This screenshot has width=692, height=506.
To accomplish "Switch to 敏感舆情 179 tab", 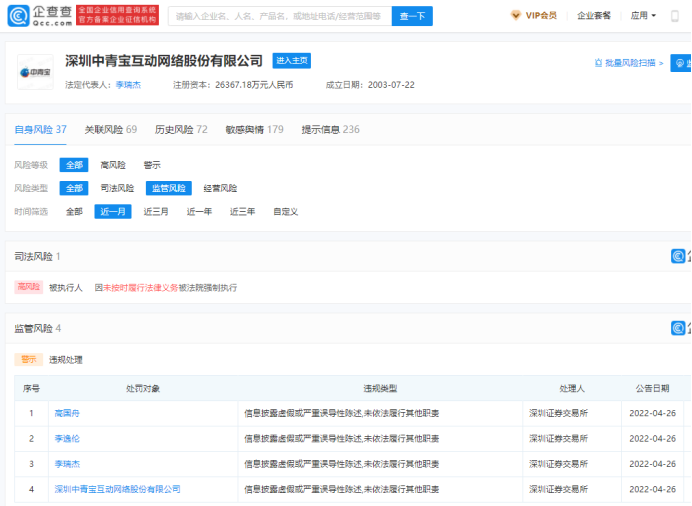I will pos(254,130).
